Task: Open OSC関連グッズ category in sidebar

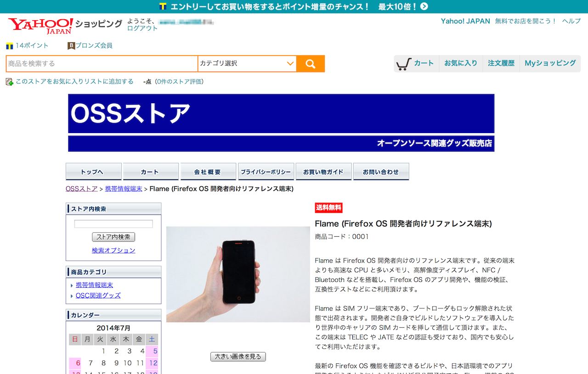Action: pos(98,296)
